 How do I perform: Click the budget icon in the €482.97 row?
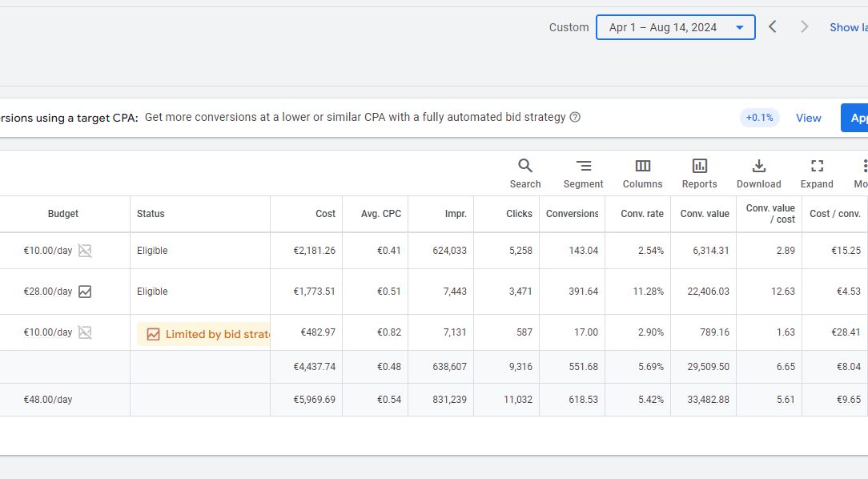coord(85,332)
